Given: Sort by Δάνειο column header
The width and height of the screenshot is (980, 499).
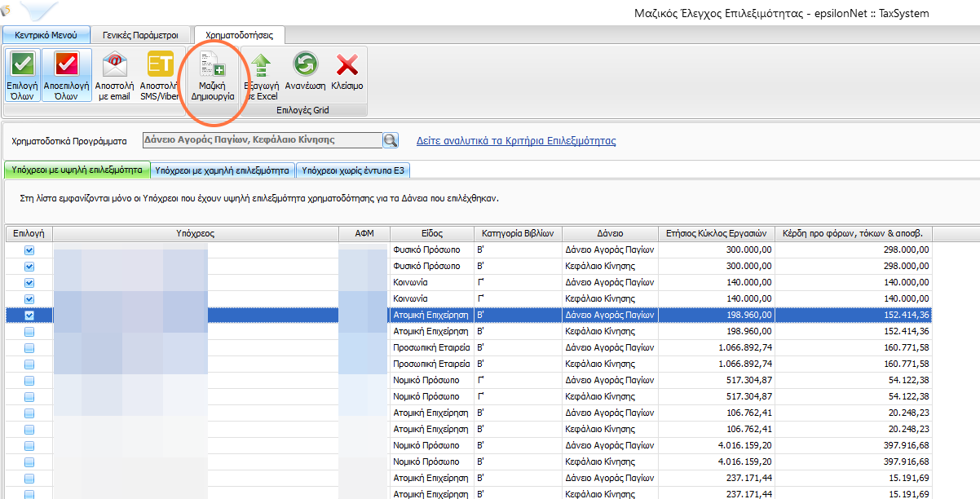Looking at the screenshot, I should coord(610,234).
